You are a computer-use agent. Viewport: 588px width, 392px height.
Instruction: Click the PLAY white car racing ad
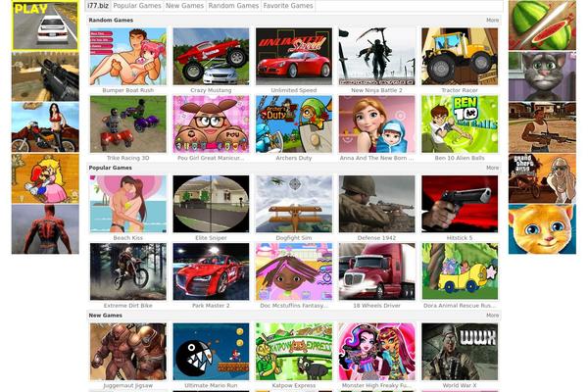tap(45, 25)
